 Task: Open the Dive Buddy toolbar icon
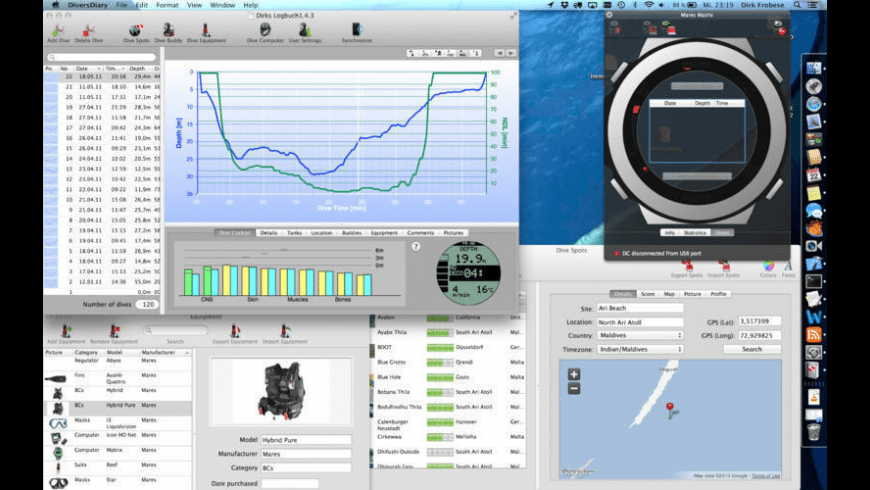[x=167, y=30]
